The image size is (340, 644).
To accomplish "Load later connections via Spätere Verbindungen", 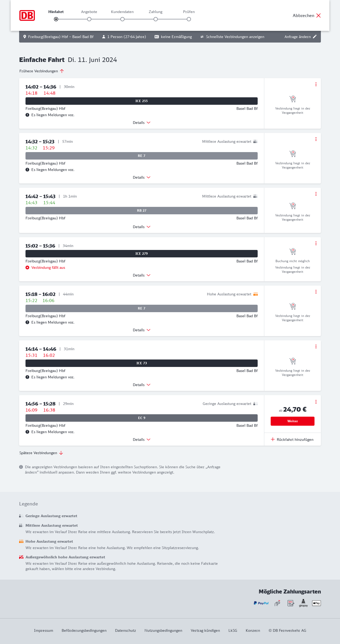I will click(x=41, y=453).
